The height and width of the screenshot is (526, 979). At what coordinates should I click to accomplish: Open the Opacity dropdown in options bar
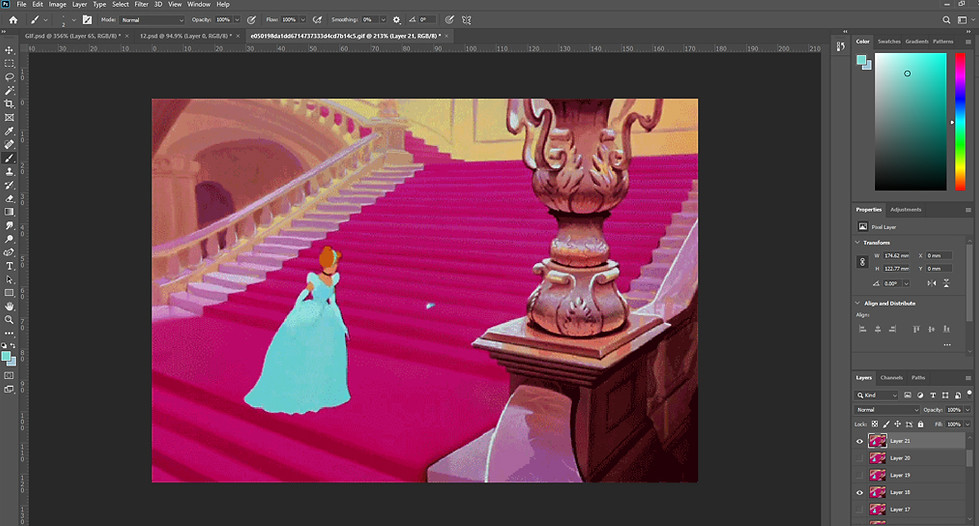[237, 20]
